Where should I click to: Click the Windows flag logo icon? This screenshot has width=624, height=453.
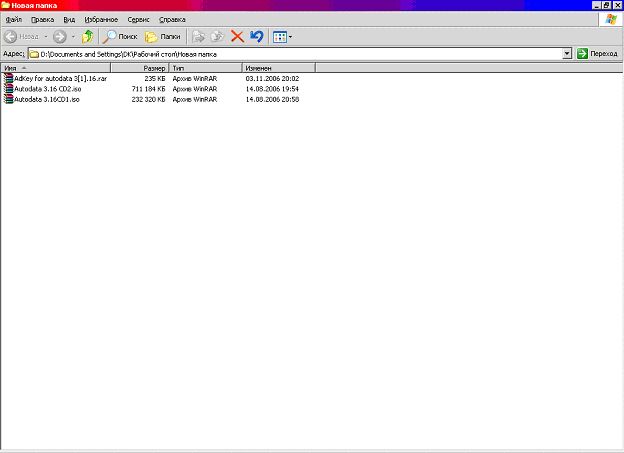click(611, 19)
